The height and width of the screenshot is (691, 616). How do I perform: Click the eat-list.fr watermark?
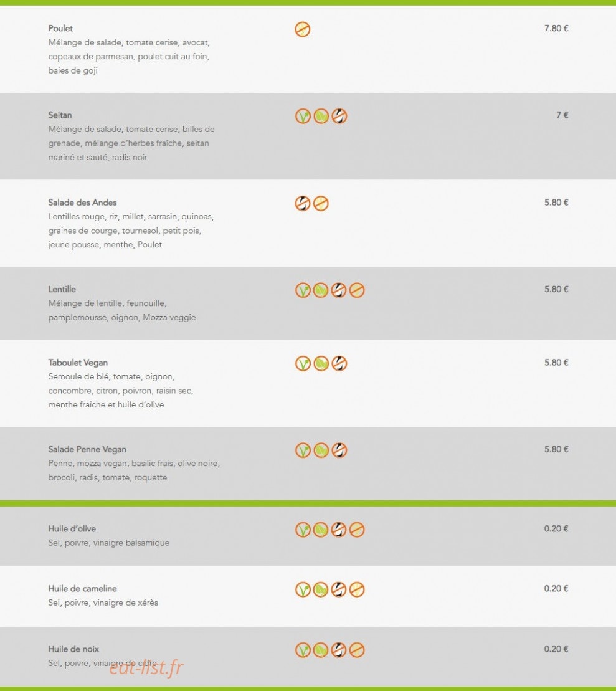tap(146, 667)
